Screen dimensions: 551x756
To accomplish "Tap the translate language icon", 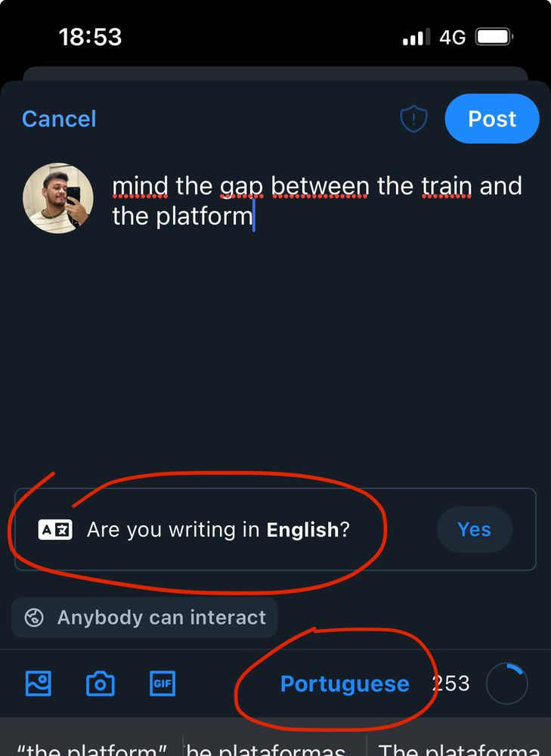I will point(55,529).
